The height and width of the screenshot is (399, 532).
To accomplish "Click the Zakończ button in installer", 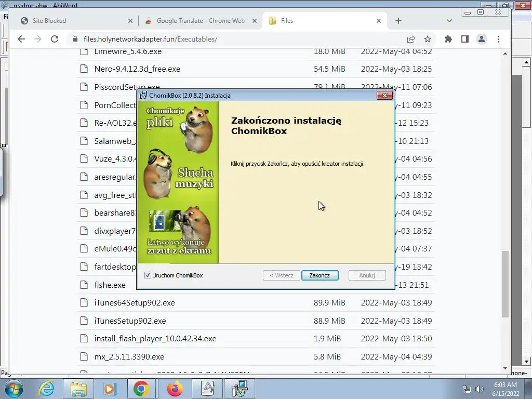I will pyautogui.click(x=320, y=275).
